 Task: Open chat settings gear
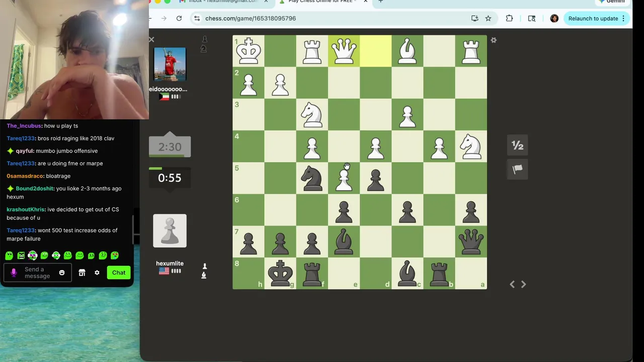pos(97,273)
